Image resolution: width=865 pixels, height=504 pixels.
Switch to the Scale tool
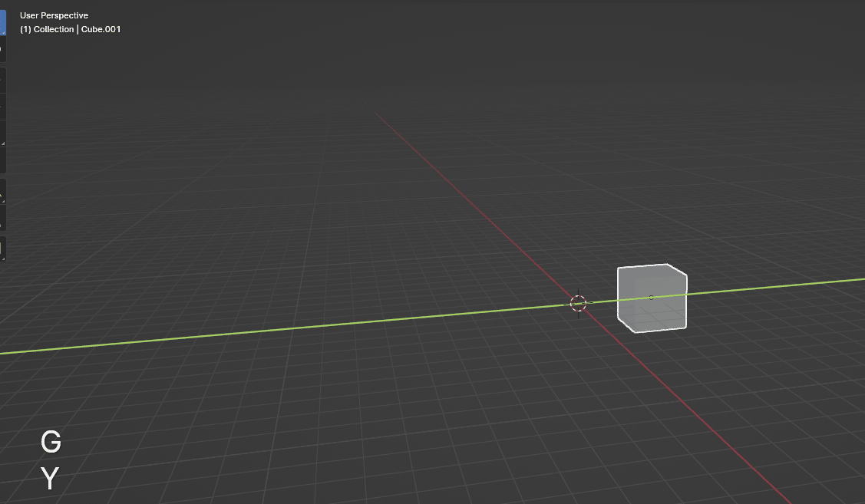(2, 133)
